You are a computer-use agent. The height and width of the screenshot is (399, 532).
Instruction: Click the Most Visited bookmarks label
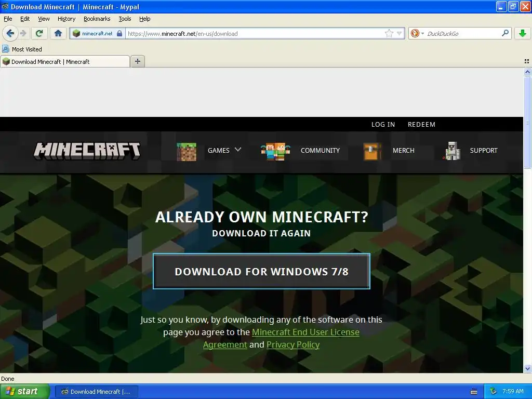coord(27,49)
